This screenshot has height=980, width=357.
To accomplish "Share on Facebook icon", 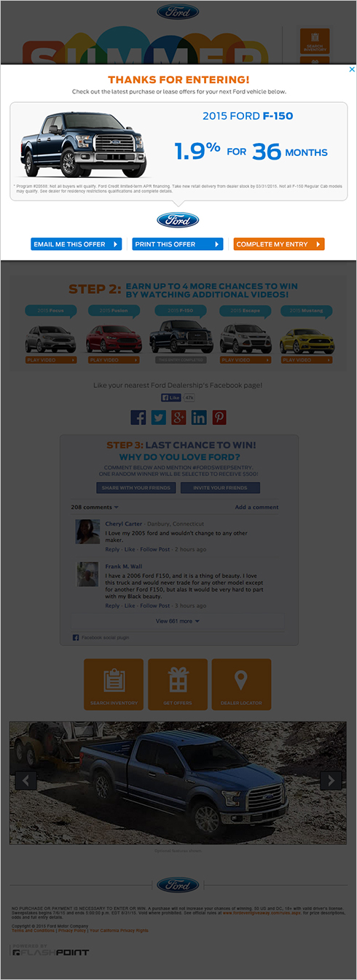I will (138, 417).
